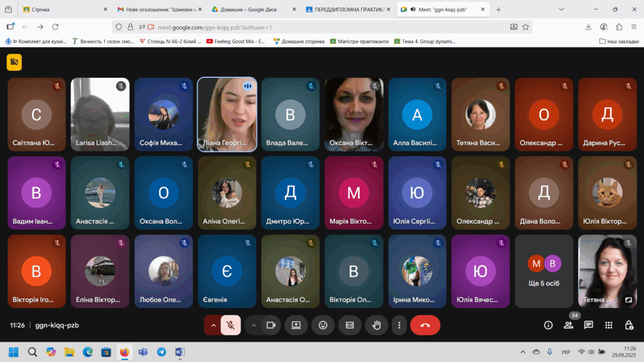Open chat with everyone

point(589,325)
